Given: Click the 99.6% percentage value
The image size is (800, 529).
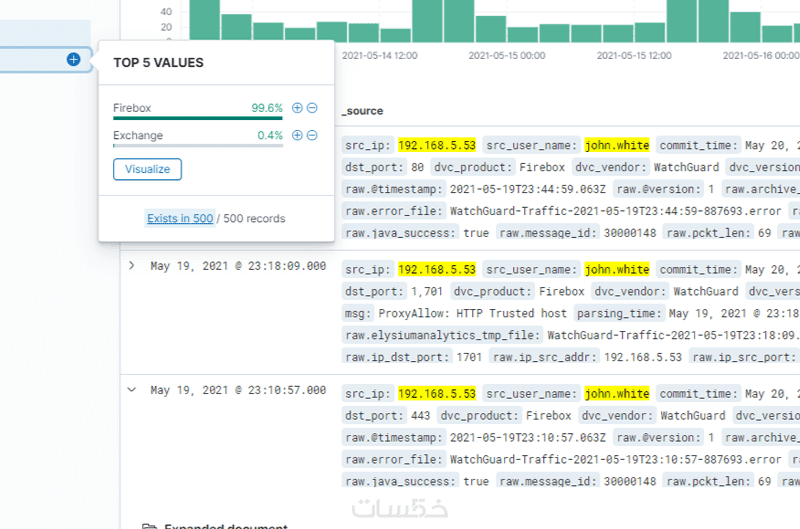Looking at the screenshot, I should (x=267, y=108).
